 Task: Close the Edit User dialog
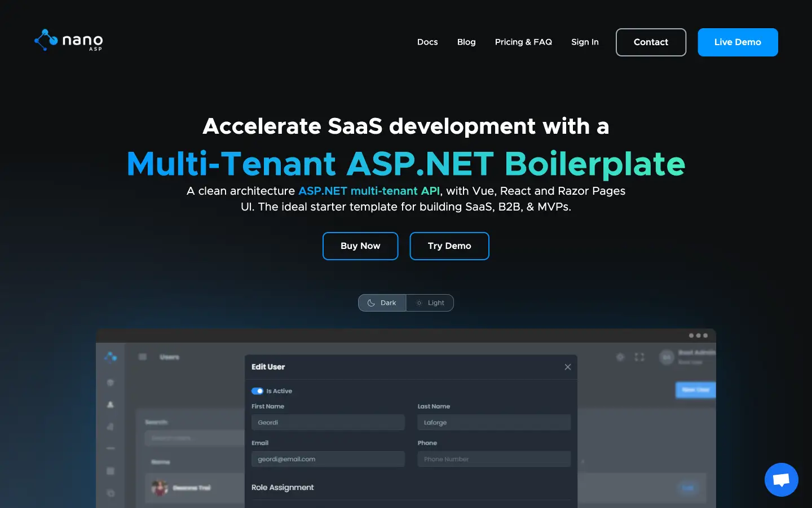[568, 367]
